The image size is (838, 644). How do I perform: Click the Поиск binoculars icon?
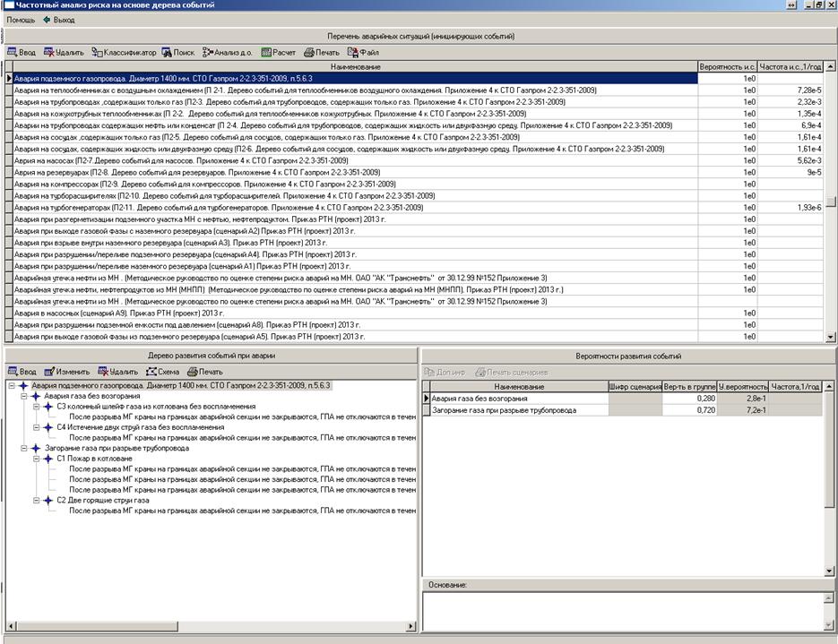[177, 53]
